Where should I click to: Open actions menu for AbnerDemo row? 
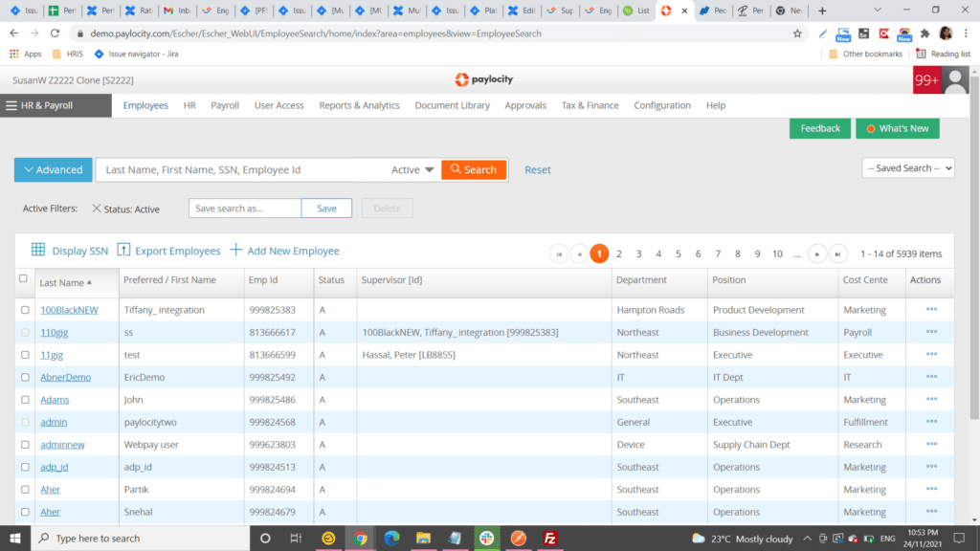[x=931, y=377]
